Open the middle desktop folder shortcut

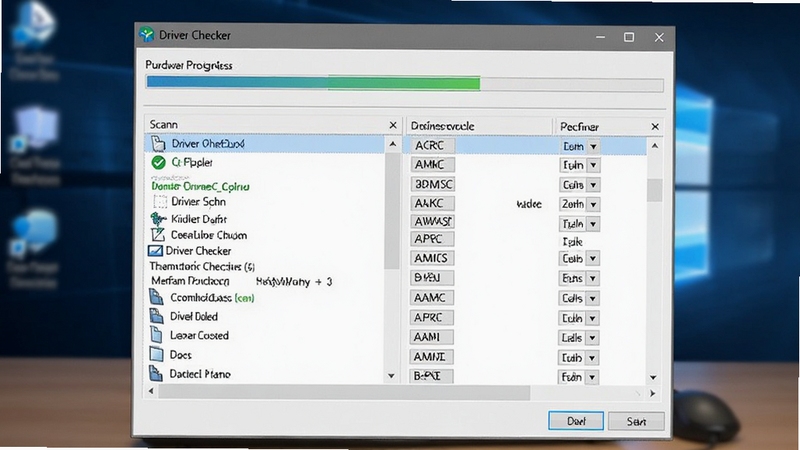[x=34, y=129]
